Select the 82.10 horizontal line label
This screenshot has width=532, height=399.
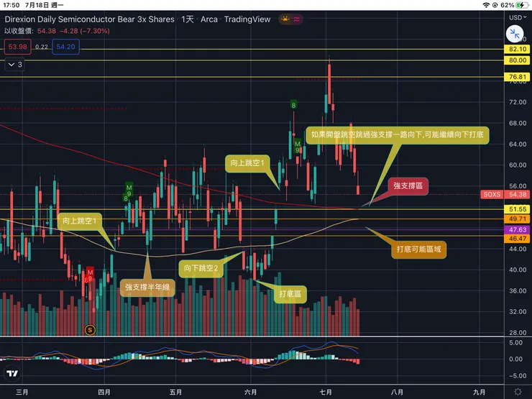pos(518,49)
